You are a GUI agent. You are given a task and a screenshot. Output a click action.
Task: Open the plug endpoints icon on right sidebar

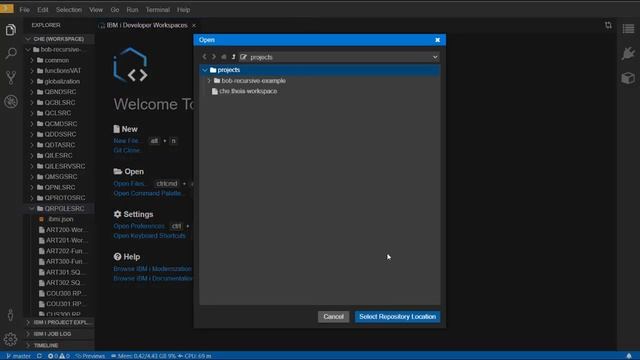(628, 53)
